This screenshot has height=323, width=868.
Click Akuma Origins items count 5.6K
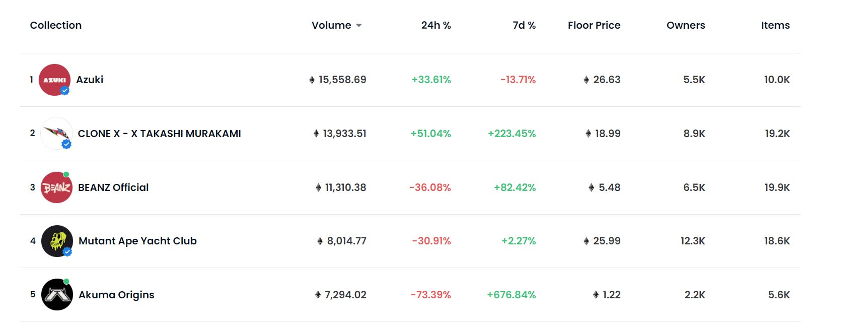(779, 295)
